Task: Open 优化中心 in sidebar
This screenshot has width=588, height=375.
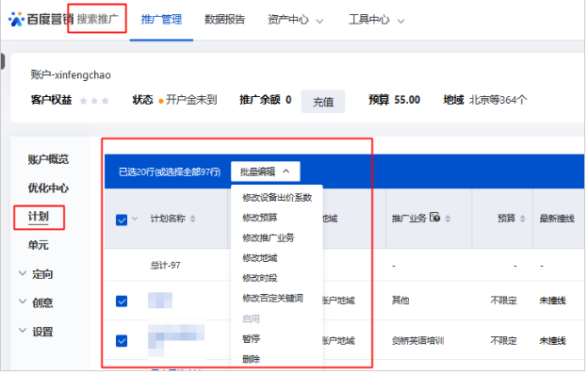Action: [48, 188]
